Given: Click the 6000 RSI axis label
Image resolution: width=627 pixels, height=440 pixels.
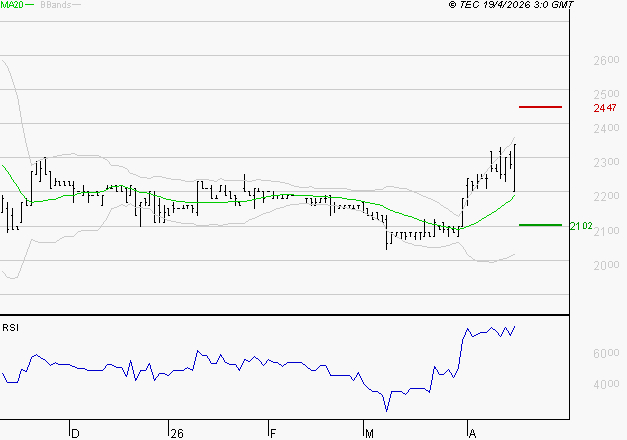Looking at the screenshot, I should tap(606, 354).
